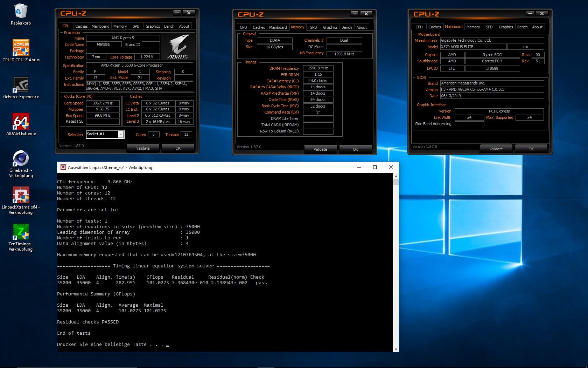Open About tab in left CPU-Z window
Viewport: 588px width, 368px height.
[x=184, y=26]
